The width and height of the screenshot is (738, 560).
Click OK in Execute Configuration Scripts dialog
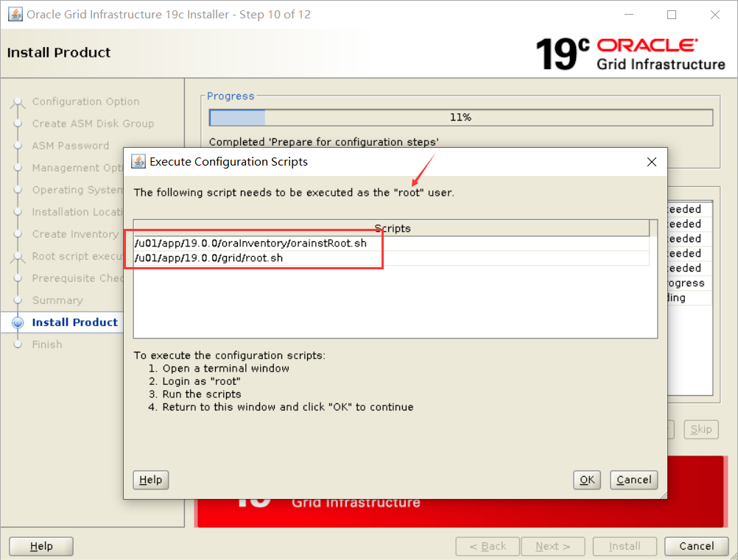click(x=586, y=480)
